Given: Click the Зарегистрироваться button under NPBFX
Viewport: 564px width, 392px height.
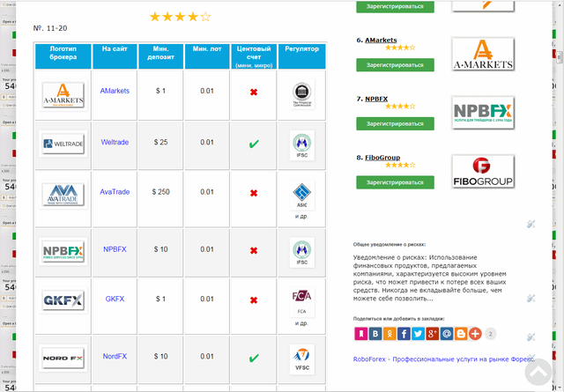Looking at the screenshot, I should 395,123.
